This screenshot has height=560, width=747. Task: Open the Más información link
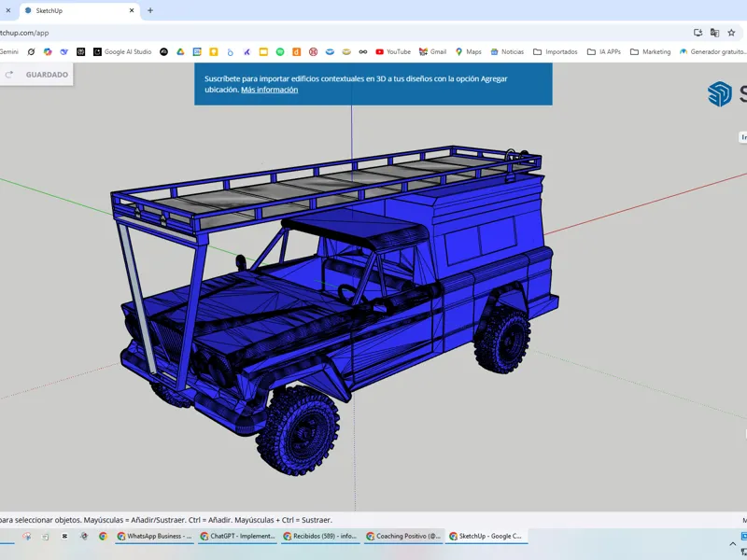[x=269, y=90]
